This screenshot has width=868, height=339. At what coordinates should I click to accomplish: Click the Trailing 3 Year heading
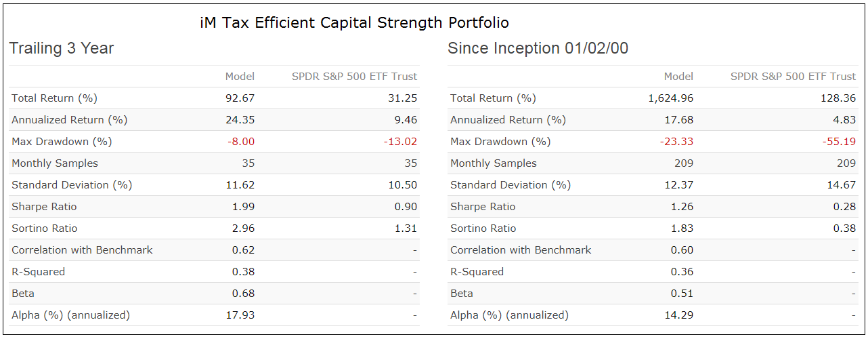pyautogui.click(x=62, y=48)
